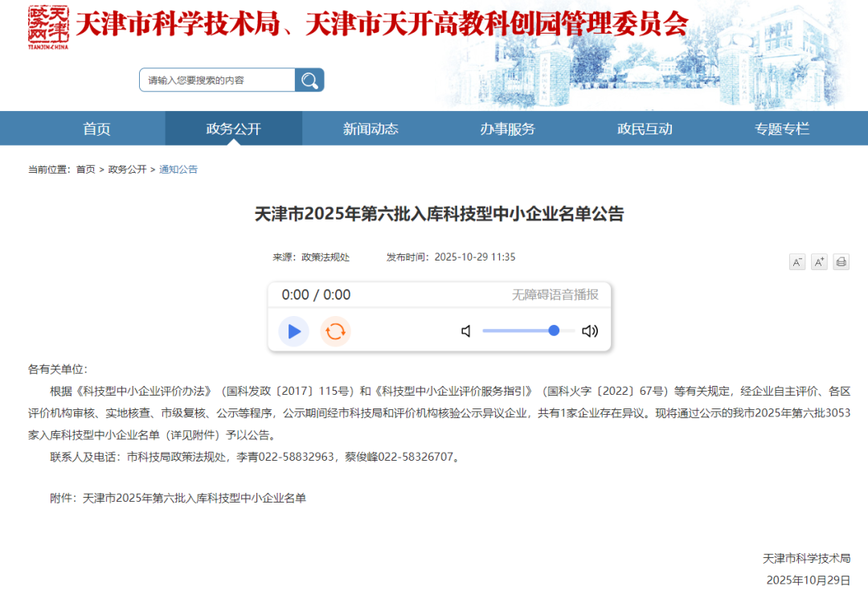This screenshot has height=595, width=868.
Task: Open the 新闻动态 menu item
Action: point(370,128)
